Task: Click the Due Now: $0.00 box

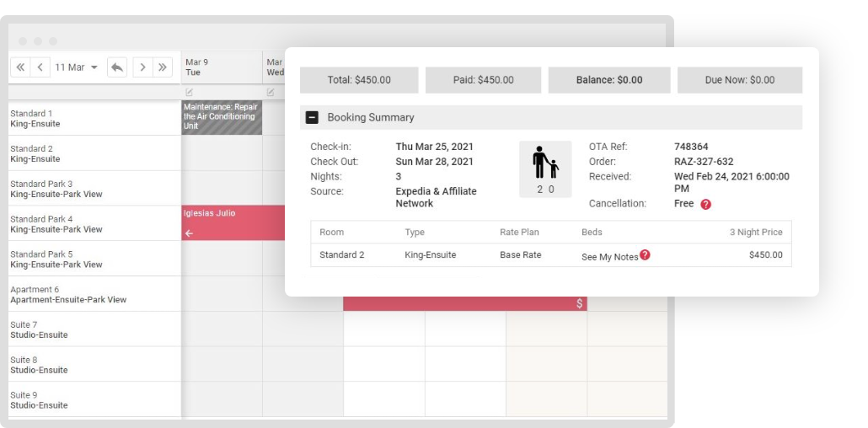Action: (x=740, y=80)
